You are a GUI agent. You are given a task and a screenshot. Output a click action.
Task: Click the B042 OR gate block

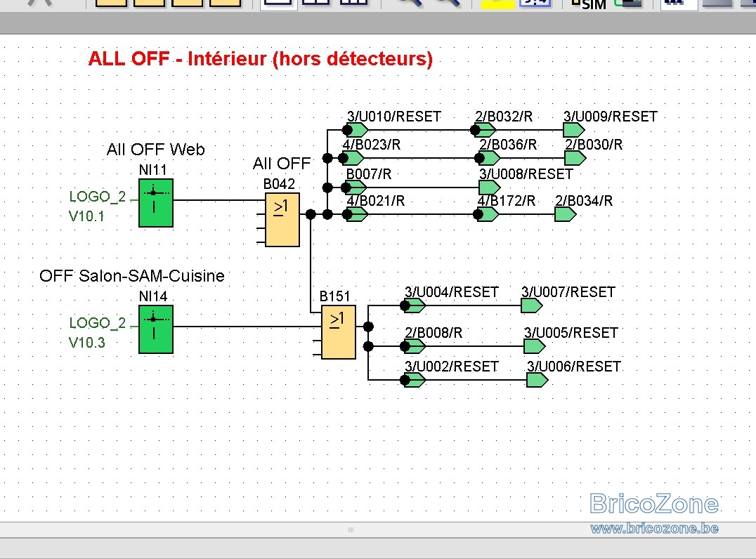[282, 220]
